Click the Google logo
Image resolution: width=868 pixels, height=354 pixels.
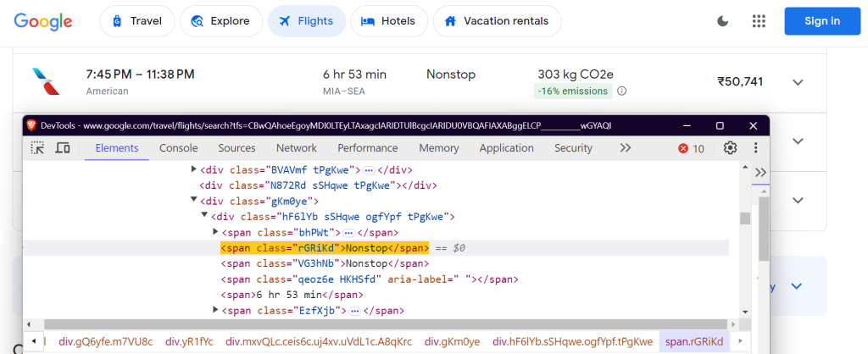43,21
